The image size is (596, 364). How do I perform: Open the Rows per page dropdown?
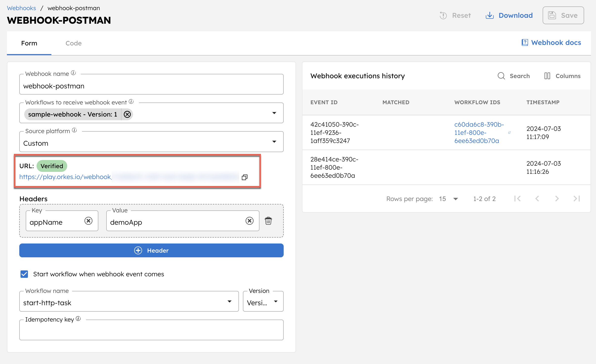pos(448,199)
